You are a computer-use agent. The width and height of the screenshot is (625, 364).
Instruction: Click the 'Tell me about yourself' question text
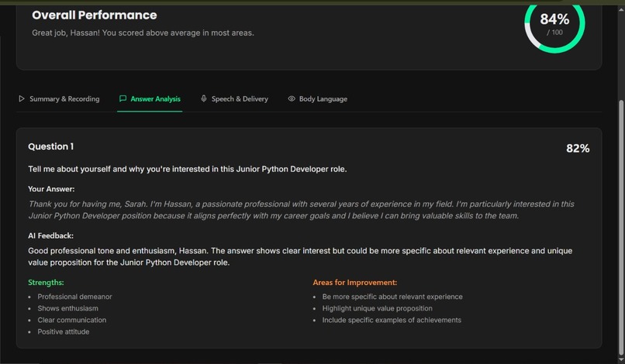187,169
